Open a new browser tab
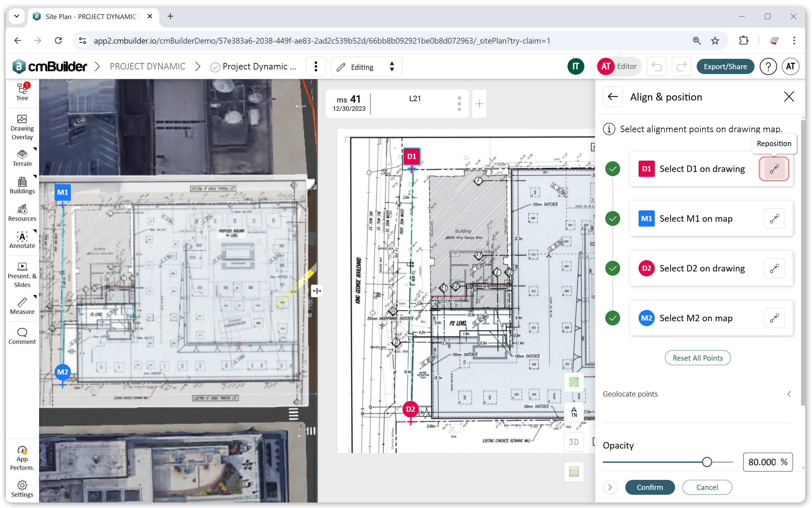The width and height of the screenshot is (812, 508). (170, 16)
